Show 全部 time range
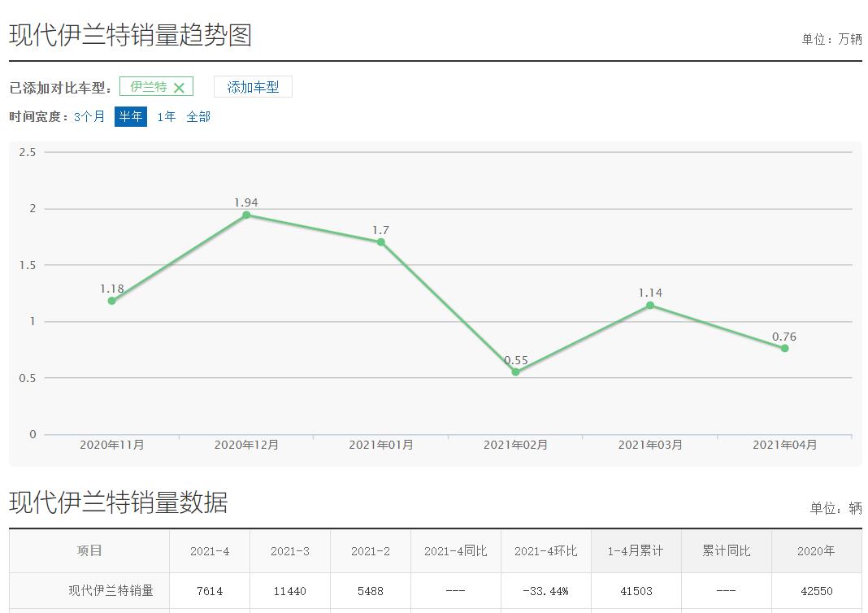 [x=198, y=116]
